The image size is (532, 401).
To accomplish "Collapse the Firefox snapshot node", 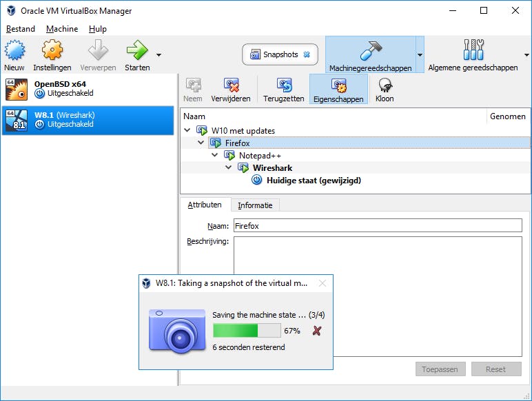I will coord(201,143).
